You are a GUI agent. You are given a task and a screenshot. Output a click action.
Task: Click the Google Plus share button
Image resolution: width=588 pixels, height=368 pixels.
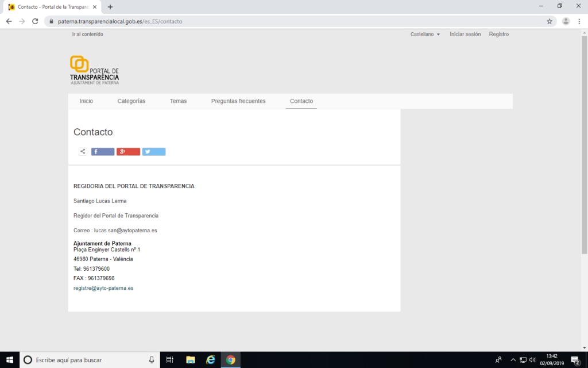click(128, 152)
